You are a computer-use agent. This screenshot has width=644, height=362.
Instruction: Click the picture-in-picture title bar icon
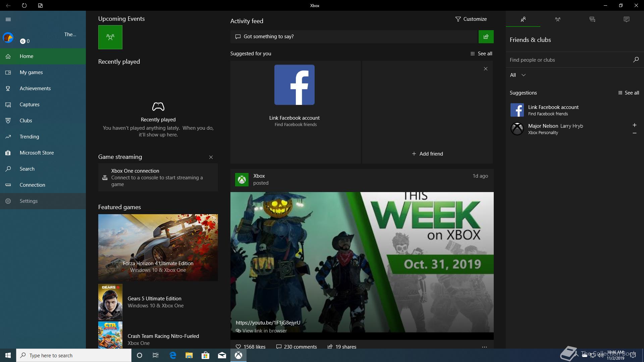[x=40, y=5]
